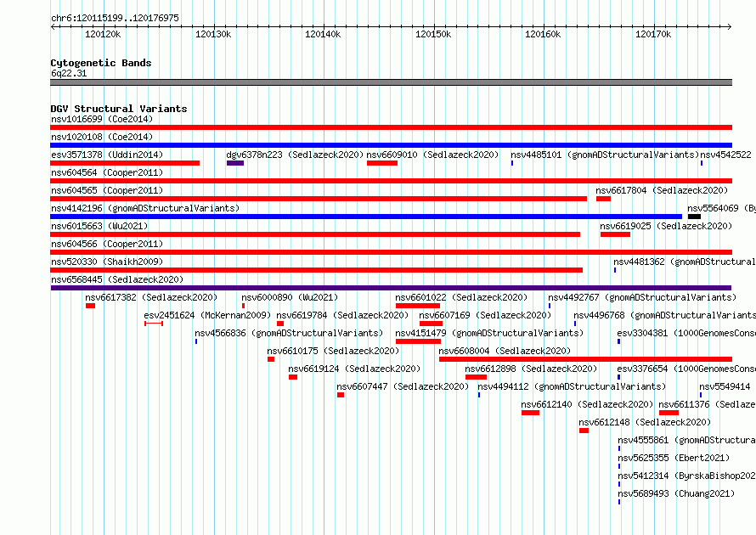
Task: Select the nsv6000890 (Wu2021) red marker
Action: (x=244, y=306)
